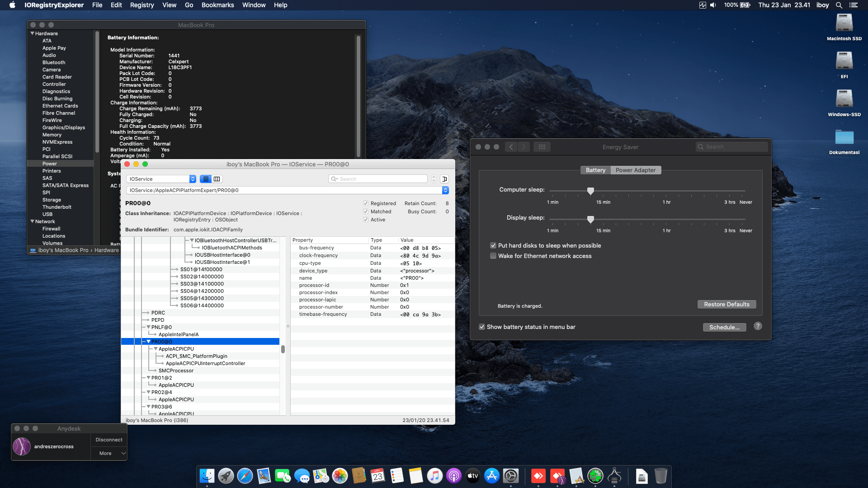Click the Computer sleep slider handle
This screenshot has width=868, height=488.
tap(590, 191)
